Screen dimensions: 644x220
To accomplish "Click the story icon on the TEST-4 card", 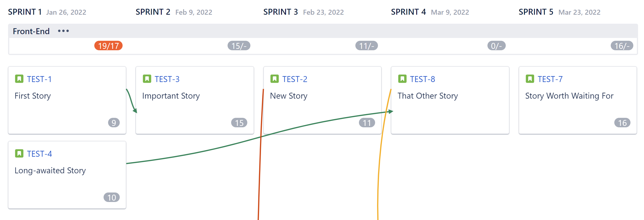I will coord(20,153).
